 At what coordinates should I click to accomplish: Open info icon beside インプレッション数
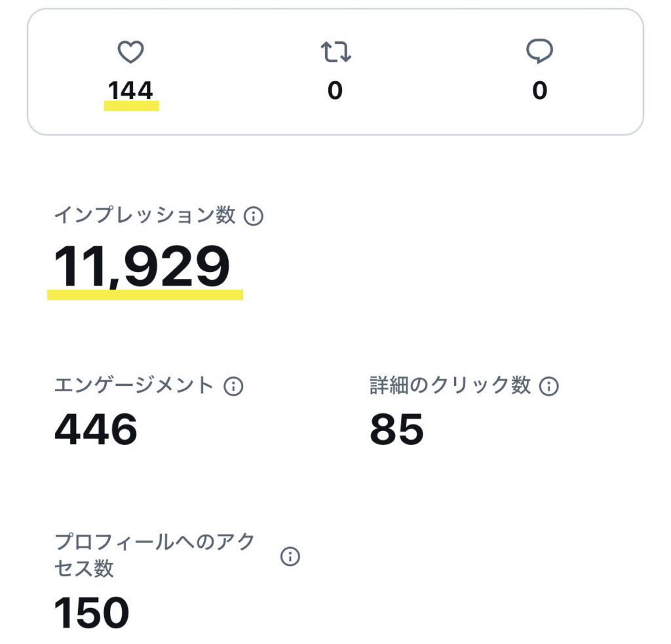(253, 216)
